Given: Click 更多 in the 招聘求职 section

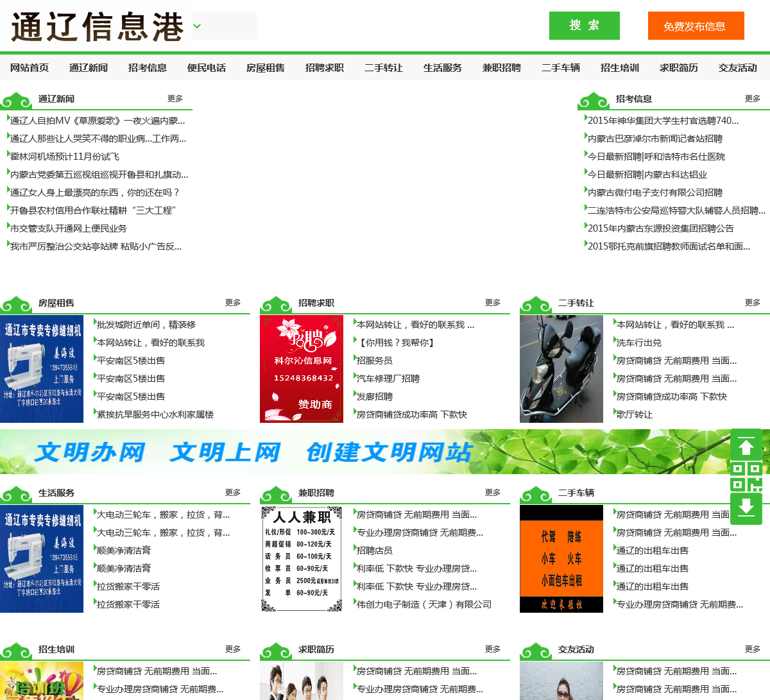Looking at the screenshot, I should [x=493, y=302].
